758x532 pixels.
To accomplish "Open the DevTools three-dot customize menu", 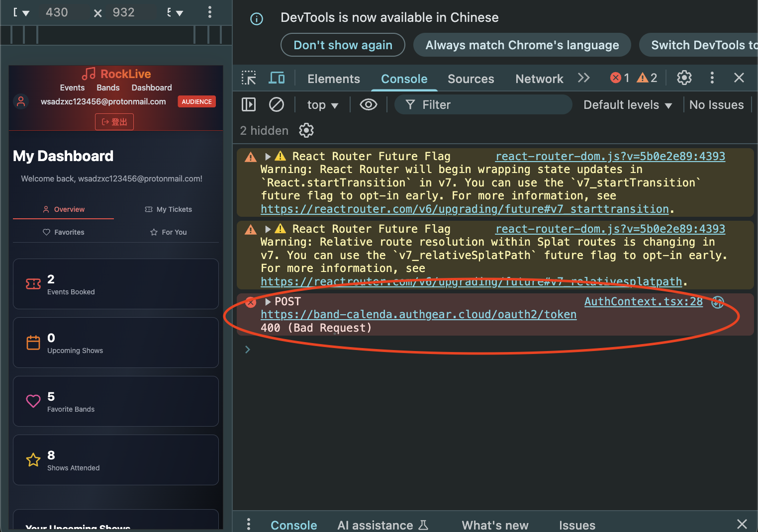I will tap(712, 78).
